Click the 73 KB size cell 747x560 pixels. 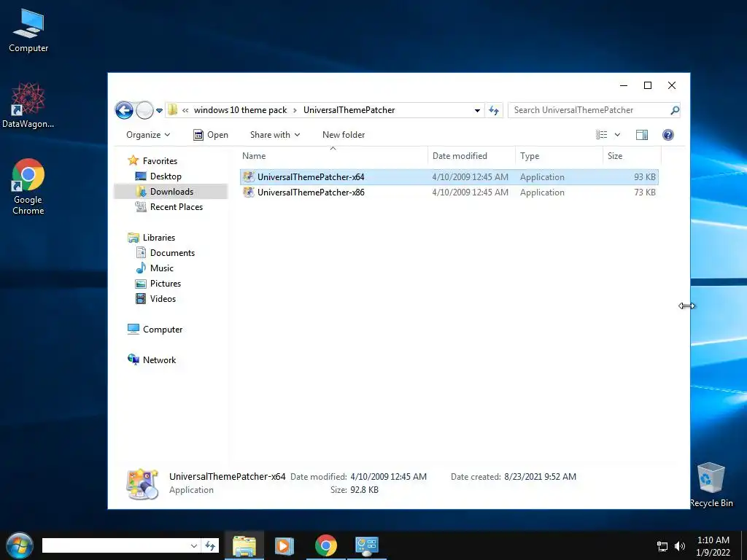645,192
